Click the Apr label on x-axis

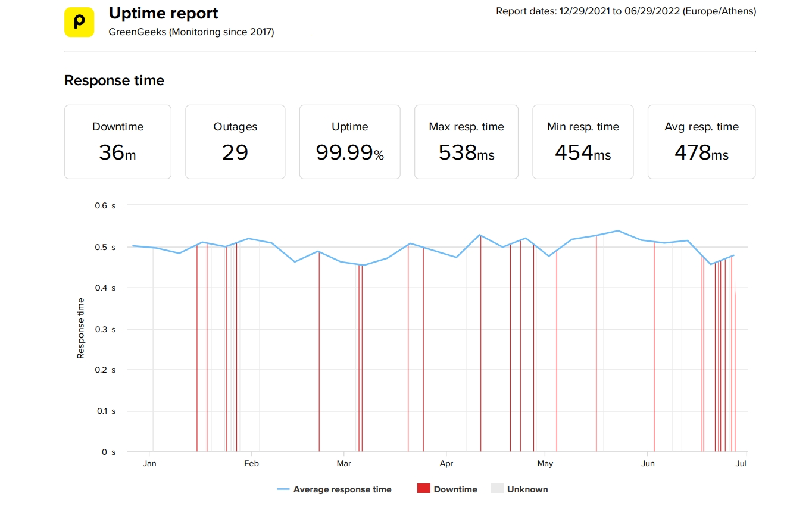(x=446, y=463)
